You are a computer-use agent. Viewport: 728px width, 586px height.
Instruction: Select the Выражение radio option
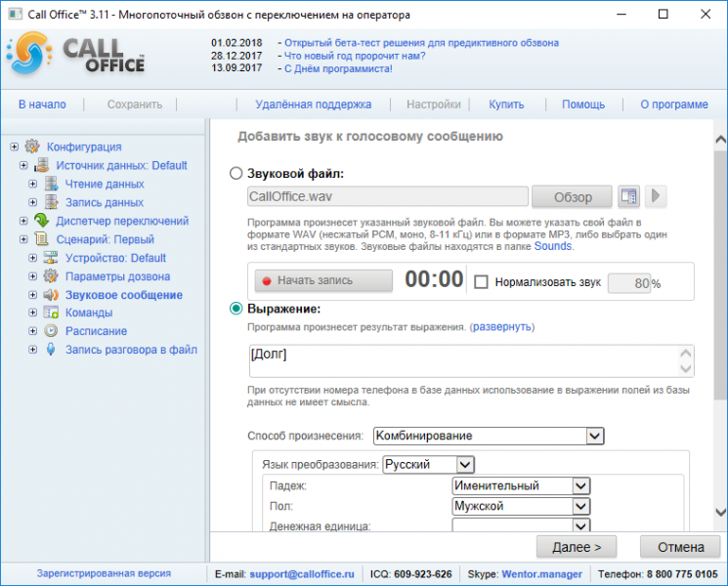point(236,309)
